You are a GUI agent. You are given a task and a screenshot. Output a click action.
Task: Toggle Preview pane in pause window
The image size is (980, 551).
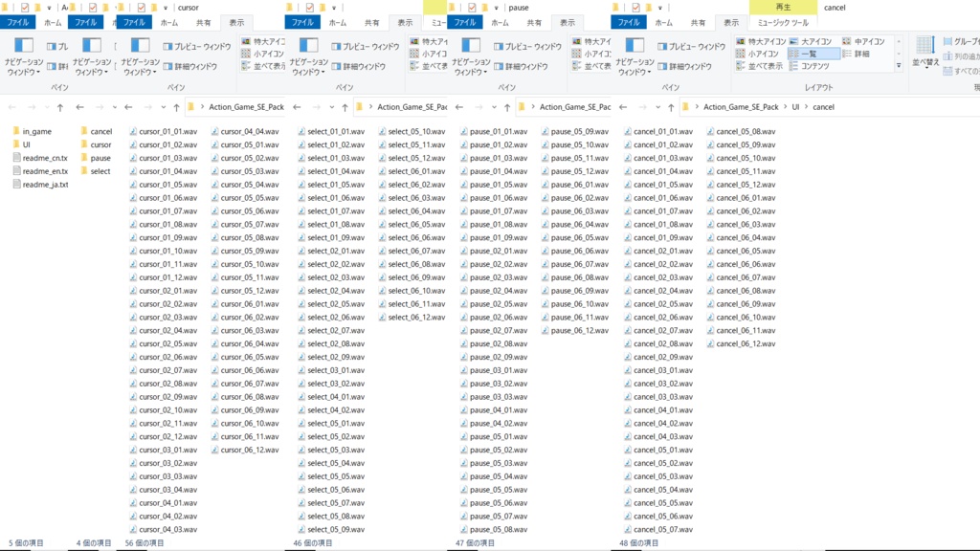pos(527,46)
